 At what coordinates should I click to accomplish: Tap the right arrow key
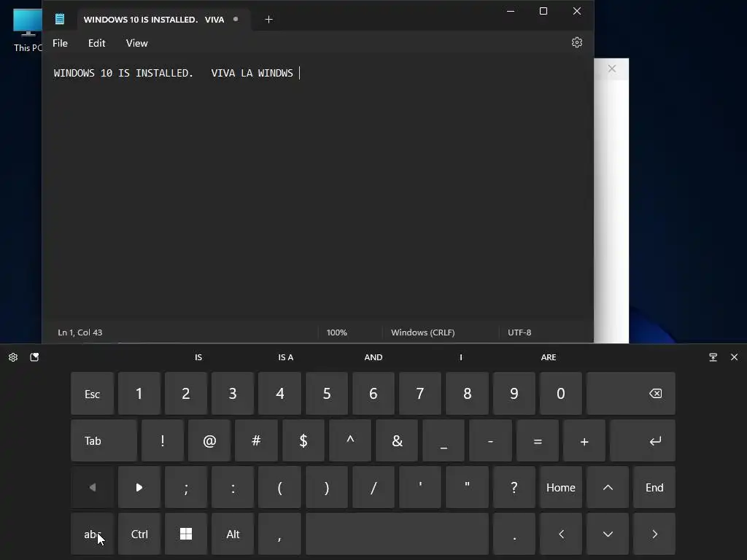654,534
